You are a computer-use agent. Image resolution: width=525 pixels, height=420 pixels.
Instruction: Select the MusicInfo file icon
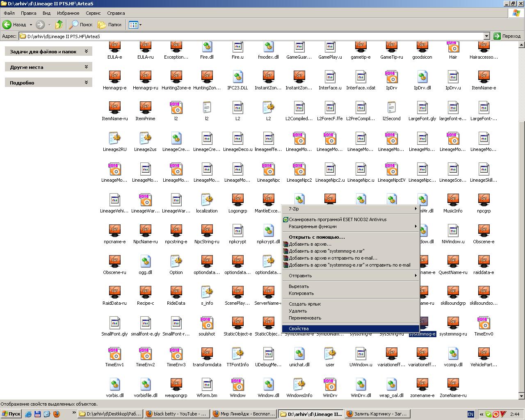pos(453,200)
